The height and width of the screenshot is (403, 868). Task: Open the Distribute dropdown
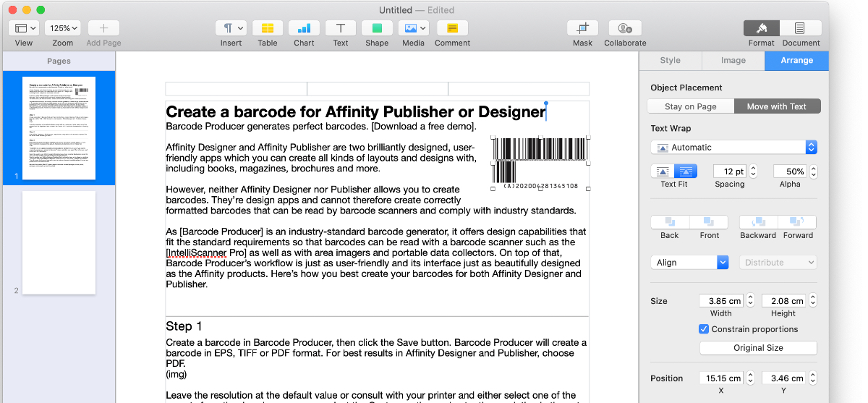click(778, 263)
